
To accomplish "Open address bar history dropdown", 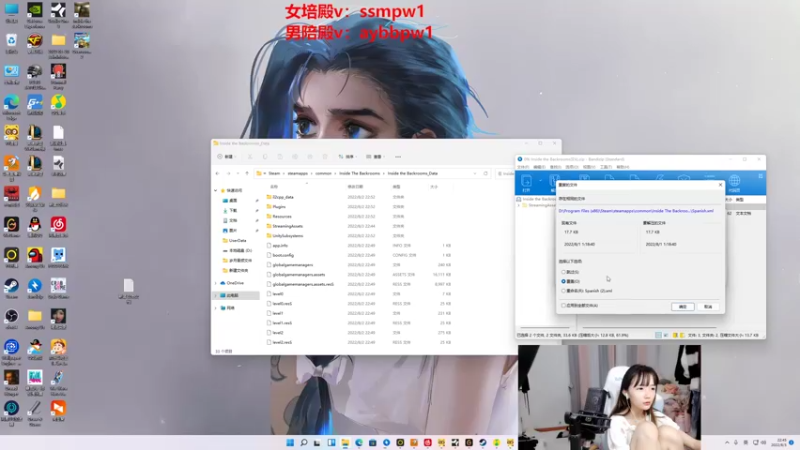I will [x=474, y=173].
